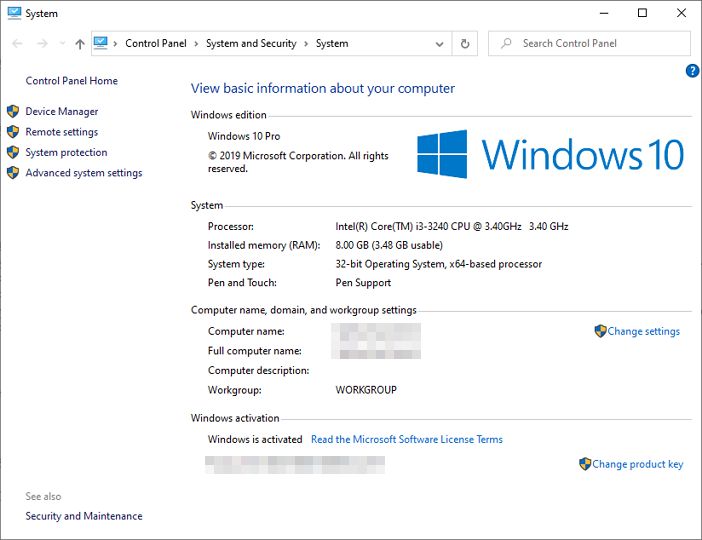Open System protection link
Viewport: 702px width, 540px height.
66,152
